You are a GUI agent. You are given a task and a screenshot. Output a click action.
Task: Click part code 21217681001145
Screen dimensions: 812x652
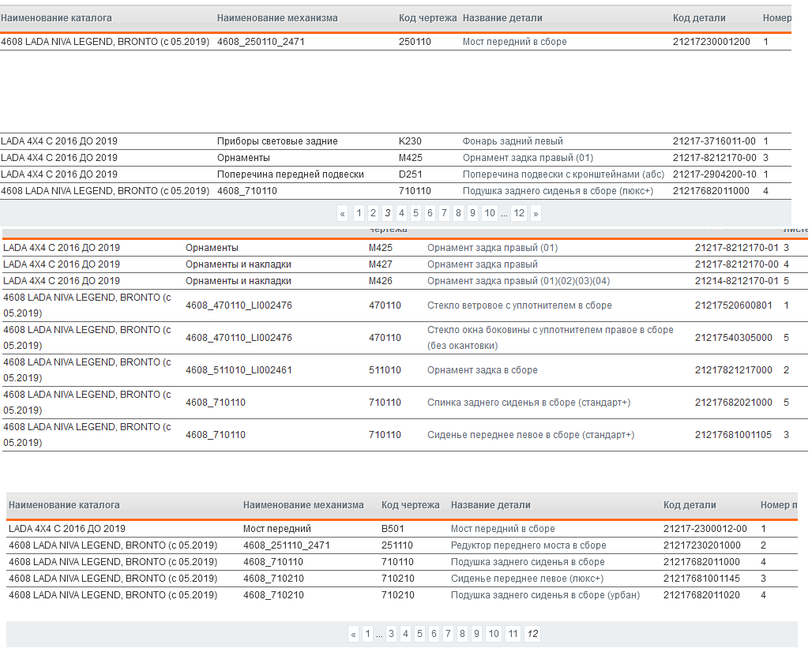coord(701,579)
